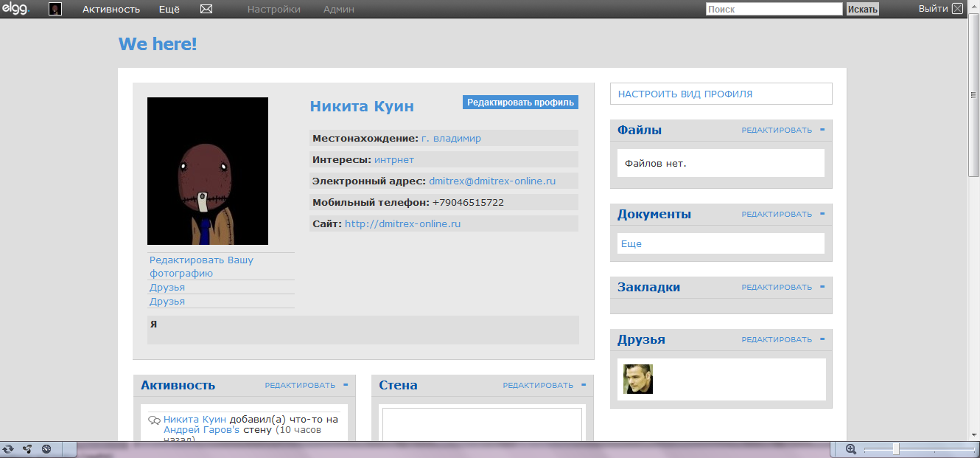Screen dimensions: 980x458
Task: Open friend avatar in Друзья widget
Action: (638, 379)
